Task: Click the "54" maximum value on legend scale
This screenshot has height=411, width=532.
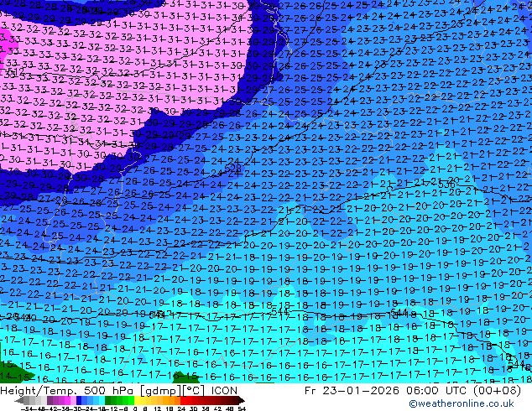Action: tap(242, 408)
